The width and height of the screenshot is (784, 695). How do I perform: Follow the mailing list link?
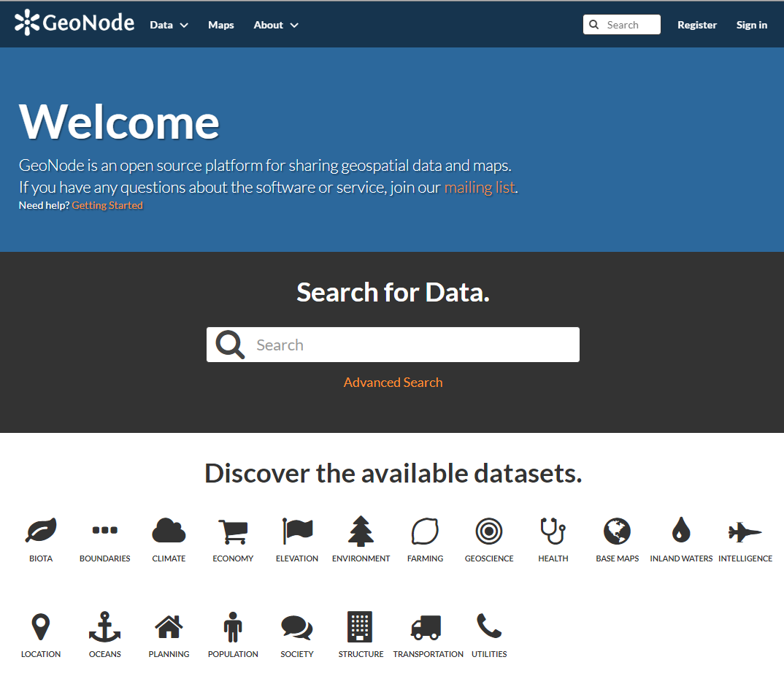(x=480, y=188)
